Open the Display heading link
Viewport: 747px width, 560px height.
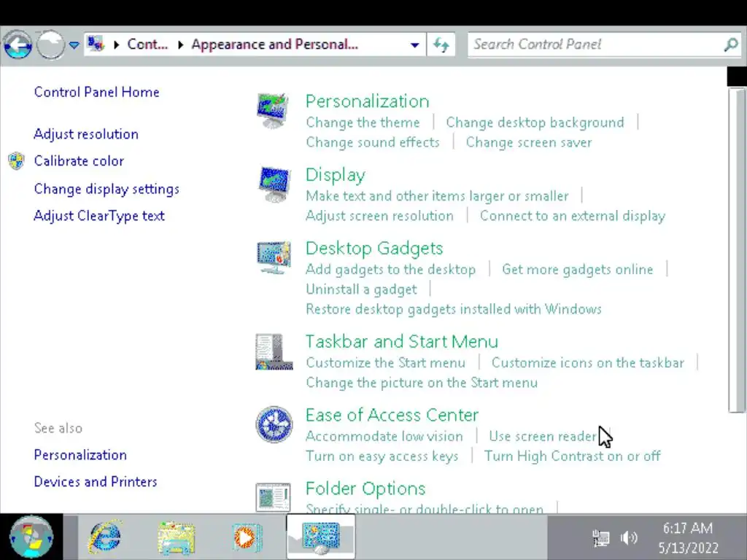pyautogui.click(x=336, y=175)
